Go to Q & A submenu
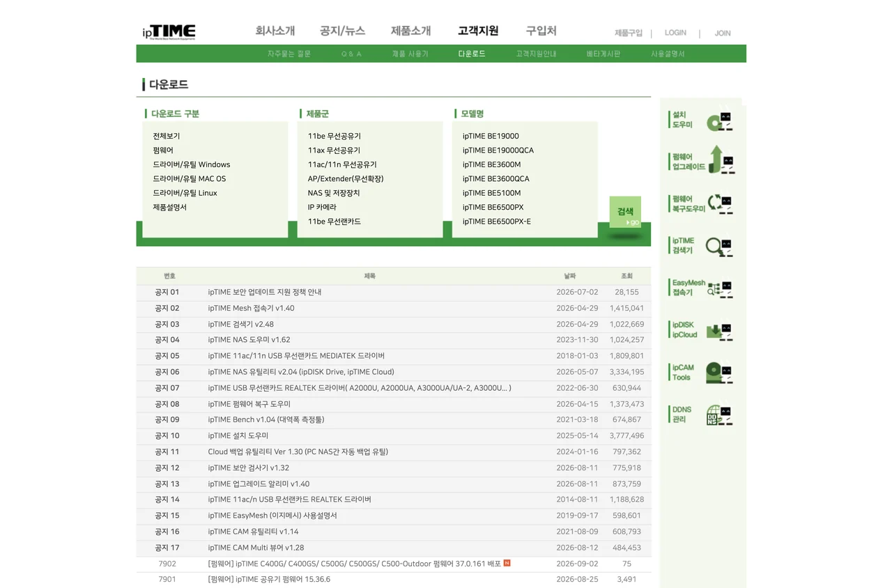Image resolution: width=892 pixels, height=588 pixels. [351, 54]
